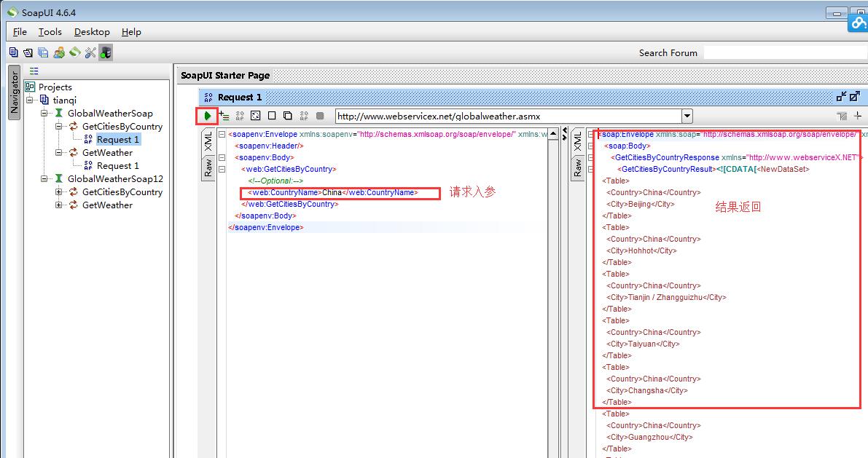Open the Tools menu
This screenshot has width=868, height=458.
(x=50, y=32)
